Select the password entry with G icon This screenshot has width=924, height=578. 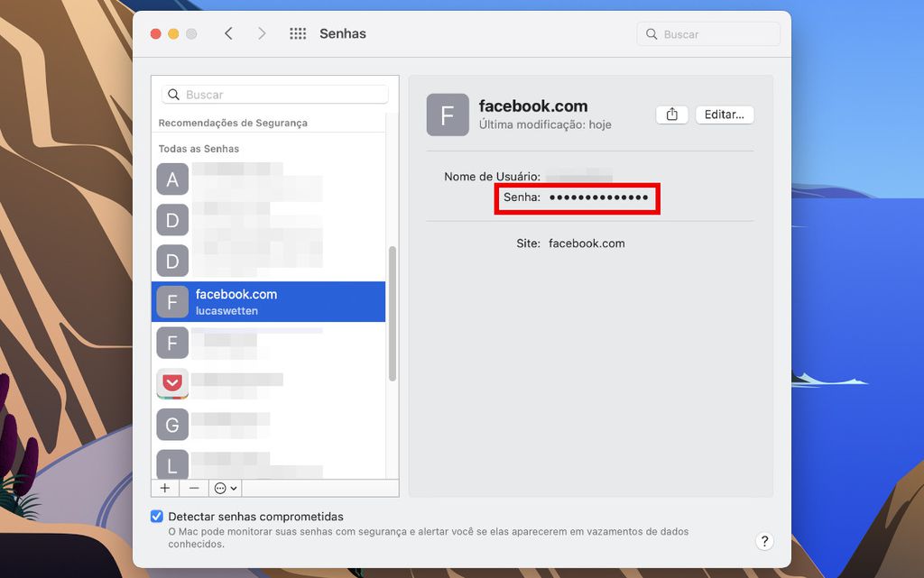[268, 425]
